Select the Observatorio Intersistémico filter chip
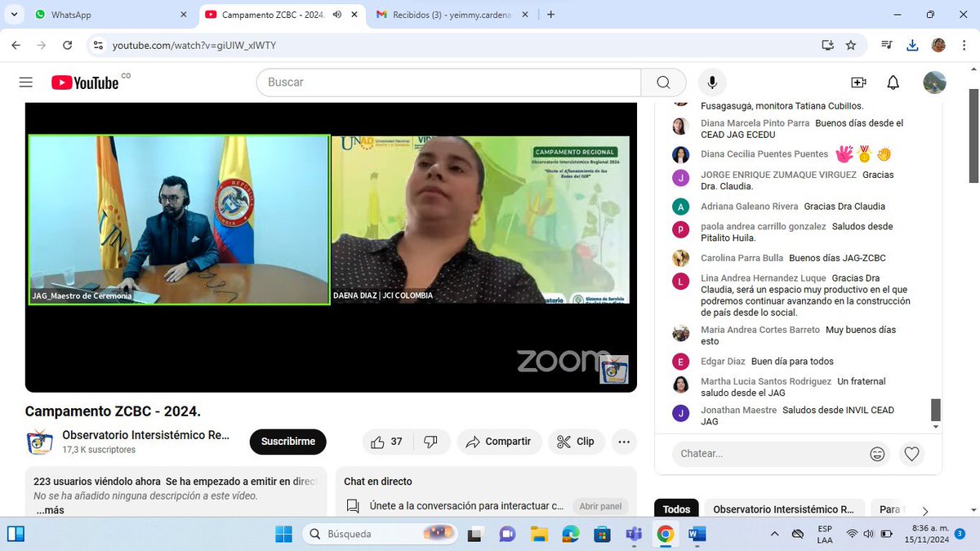Image resolution: width=980 pixels, height=551 pixels. pyautogui.click(x=783, y=509)
